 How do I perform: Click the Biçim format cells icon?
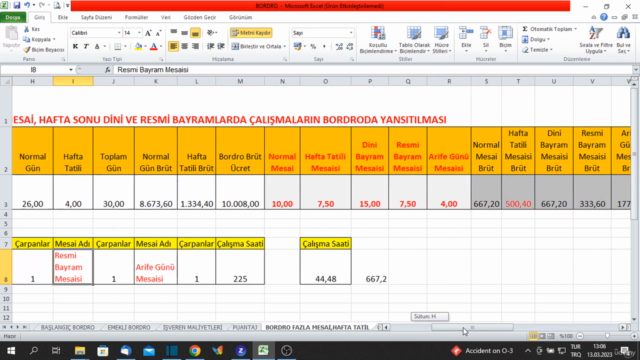[505, 33]
